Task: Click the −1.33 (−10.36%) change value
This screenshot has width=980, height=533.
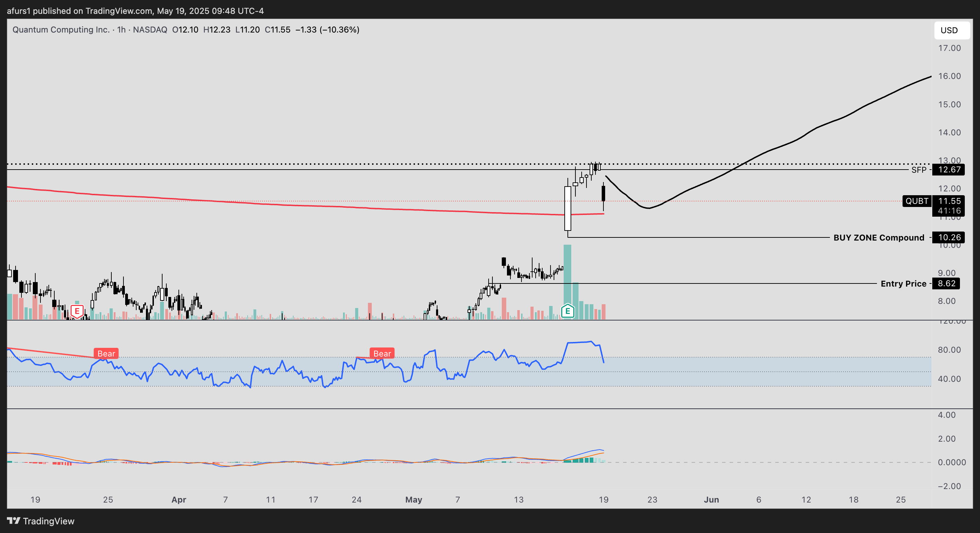Action: (x=327, y=30)
